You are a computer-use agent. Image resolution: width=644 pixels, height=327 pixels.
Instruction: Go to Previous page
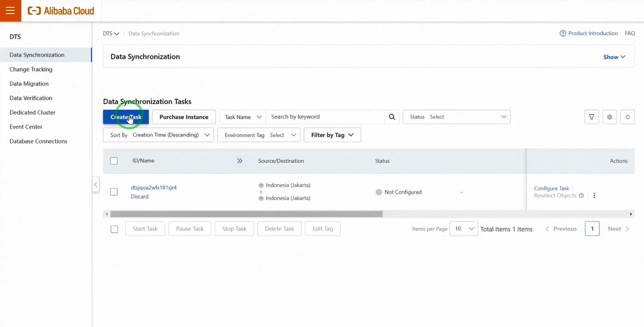point(561,229)
